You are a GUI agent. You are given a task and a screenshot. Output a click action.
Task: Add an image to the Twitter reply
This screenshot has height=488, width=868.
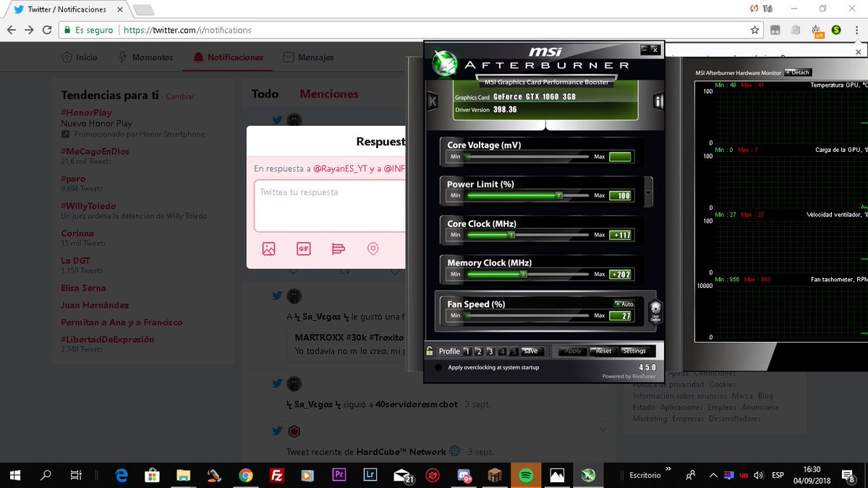coord(268,249)
